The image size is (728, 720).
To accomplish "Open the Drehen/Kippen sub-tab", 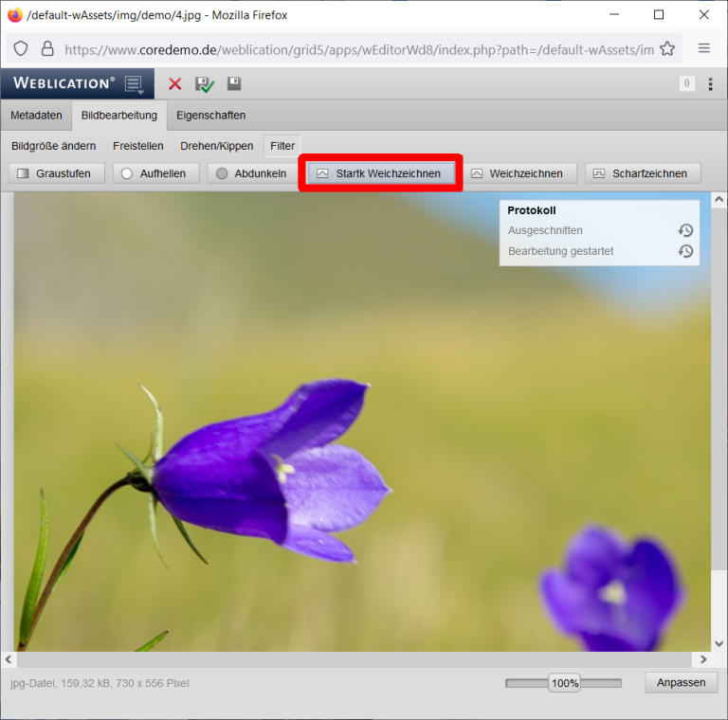I will click(x=217, y=146).
